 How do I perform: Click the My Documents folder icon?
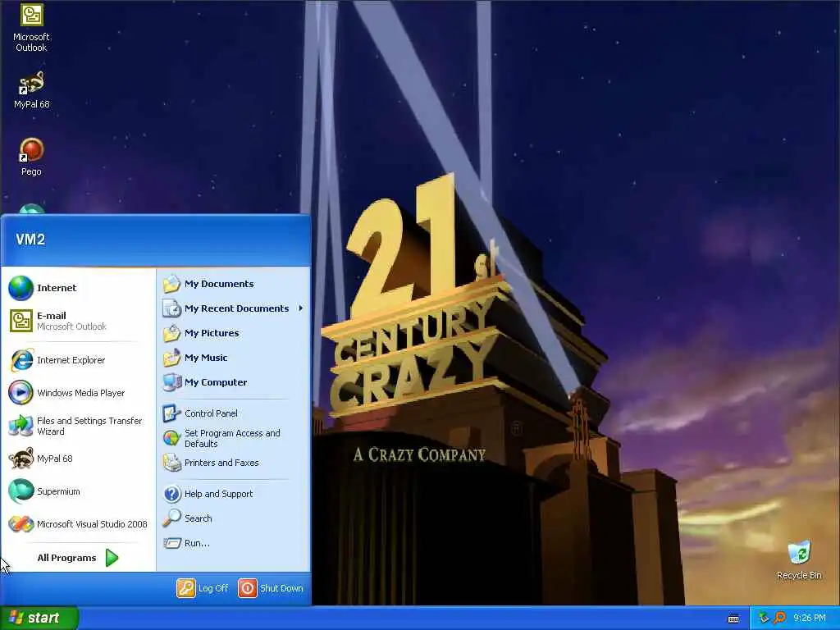tap(171, 284)
